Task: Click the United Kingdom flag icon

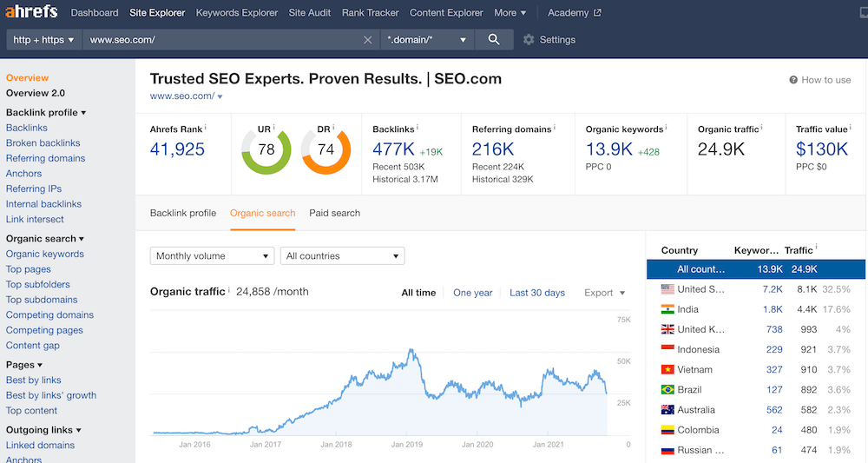Action: pyautogui.click(x=667, y=329)
